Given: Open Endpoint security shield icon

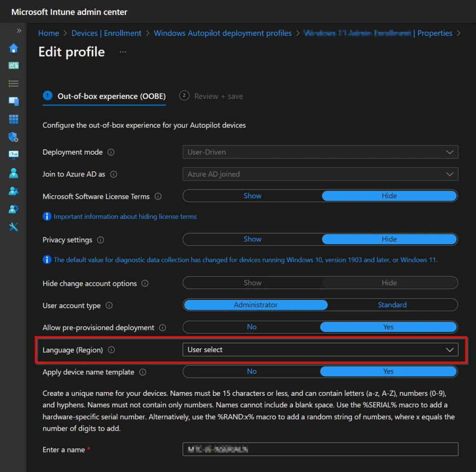Looking at the screenshot, I should tap(13, 137).
